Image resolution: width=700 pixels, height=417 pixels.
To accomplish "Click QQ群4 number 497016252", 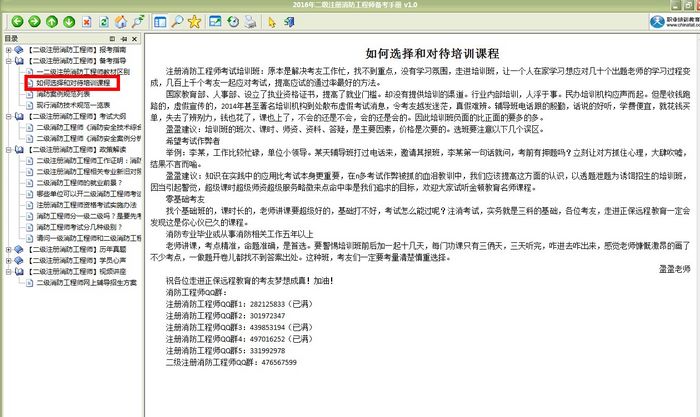I will [267, 339].
